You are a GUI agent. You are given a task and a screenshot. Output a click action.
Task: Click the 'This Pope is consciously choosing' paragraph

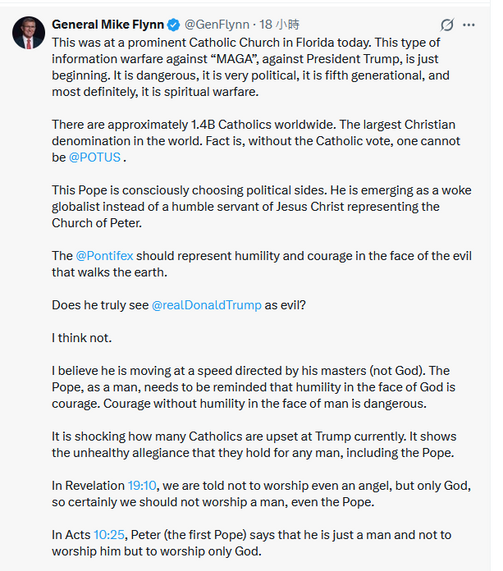262,206
